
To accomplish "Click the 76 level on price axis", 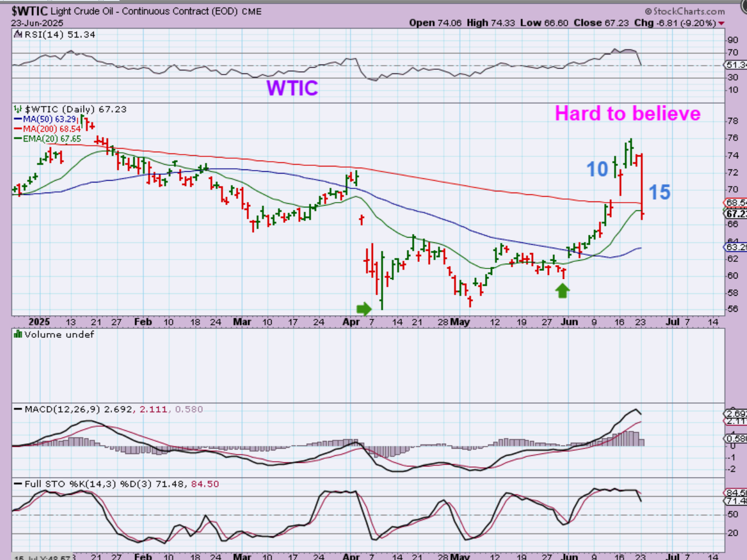I will click(x=733, y=138).
